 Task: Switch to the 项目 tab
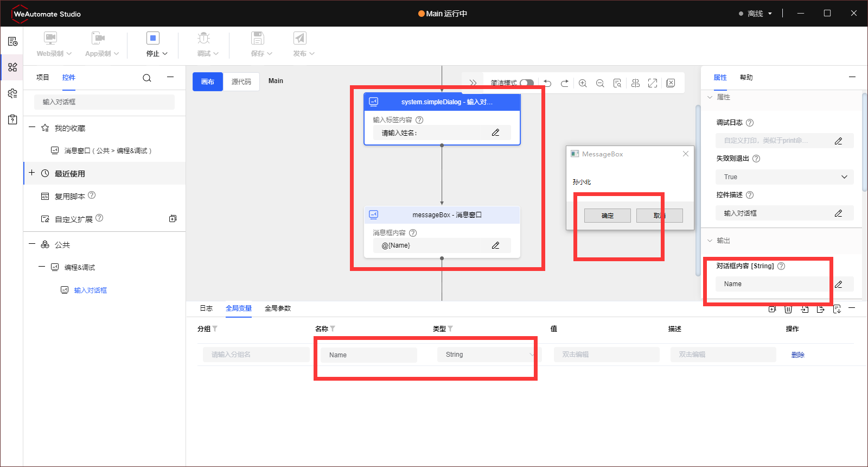pyautogui.click(x=43, y=78)
